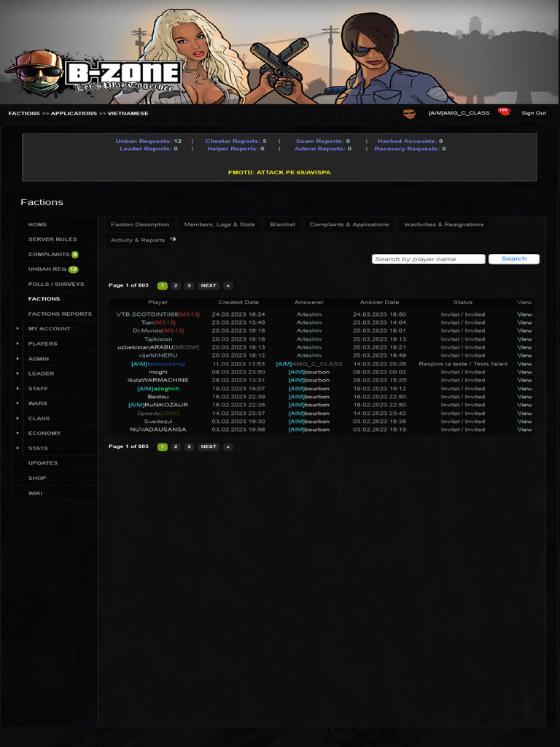Image resolution: width=560 pixels, height=747 pixels.
Task: Open the Admin Reports link
Action: [323, 149]
